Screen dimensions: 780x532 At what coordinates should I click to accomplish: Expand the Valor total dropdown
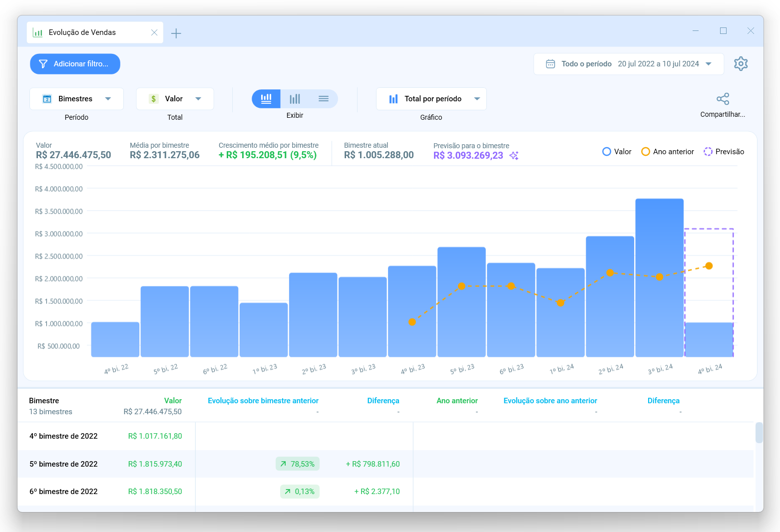pos(175,99)
